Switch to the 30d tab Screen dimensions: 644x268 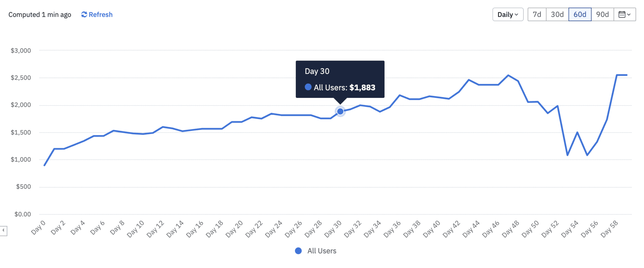[x=557, y=14]
